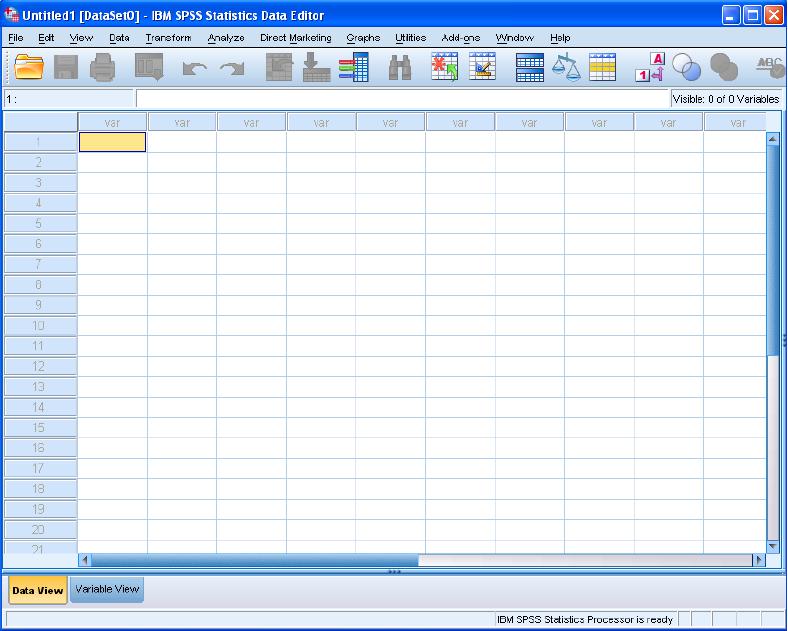The height and width of the screenshot is (631, 788).
Task: Open the Add-ons menu
Action: coord(460,38)
